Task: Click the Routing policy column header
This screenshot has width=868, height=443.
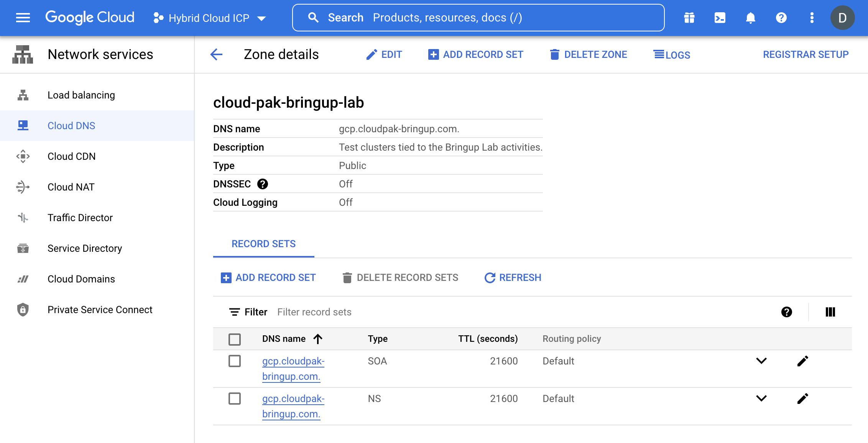Action: [572, 339]
